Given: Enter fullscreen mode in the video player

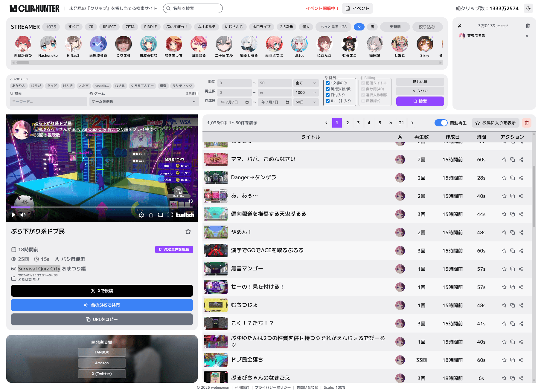Looking at the screenshot, I should tap(170, 215).
